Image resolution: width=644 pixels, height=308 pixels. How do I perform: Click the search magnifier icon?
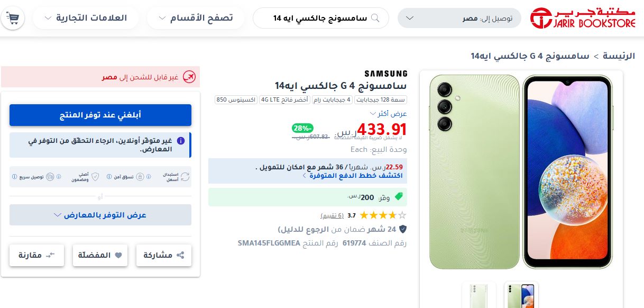click(x=375, y=18)
